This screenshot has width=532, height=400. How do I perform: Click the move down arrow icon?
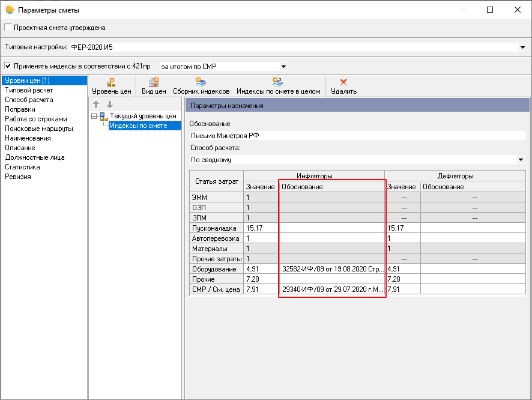(x=109, y=105)
